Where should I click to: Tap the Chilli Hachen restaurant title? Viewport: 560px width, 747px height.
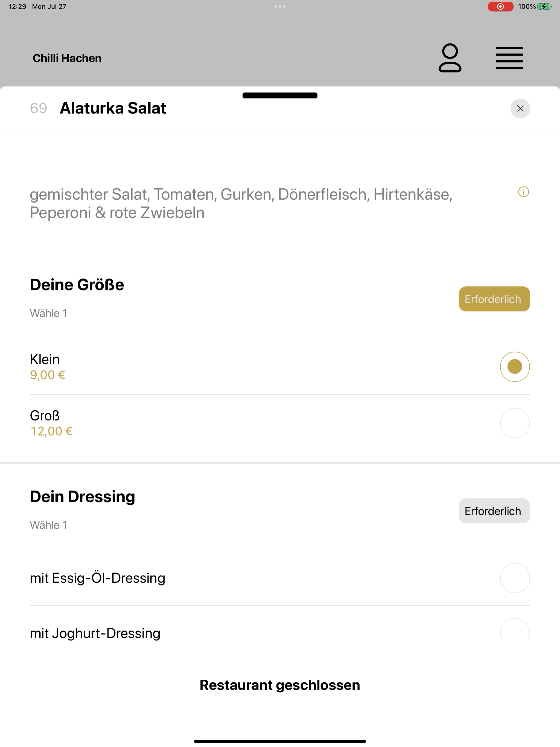click(x=67, y=58)
